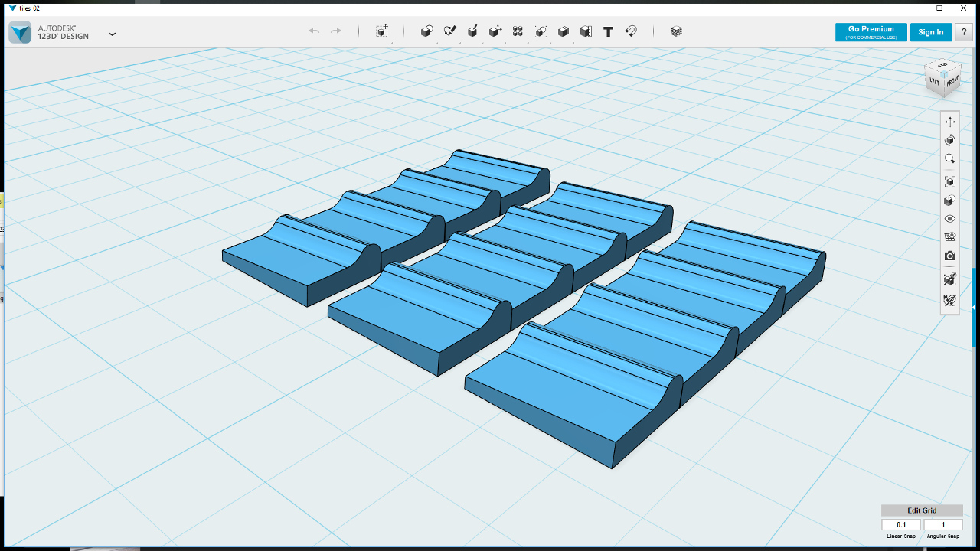
Task: Click the Linear Snap label
Action: coord(901,536)
